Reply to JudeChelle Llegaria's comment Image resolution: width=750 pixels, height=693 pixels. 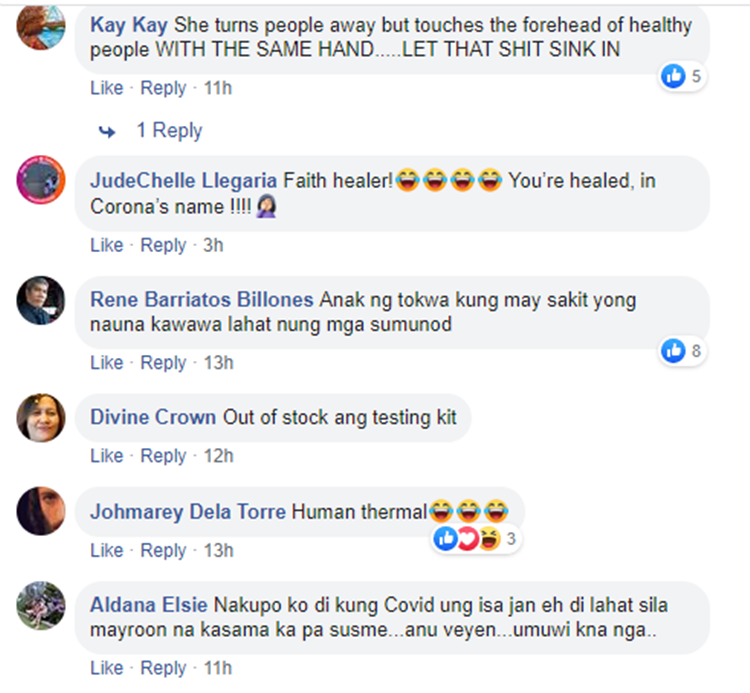point(163,245)
